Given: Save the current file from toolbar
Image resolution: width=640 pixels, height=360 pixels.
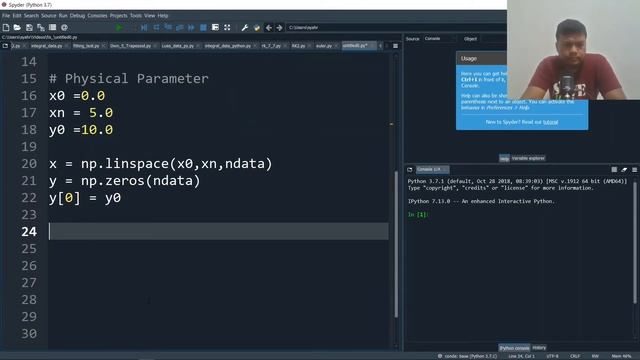Looking at the screenshot, I should [29, 28].
